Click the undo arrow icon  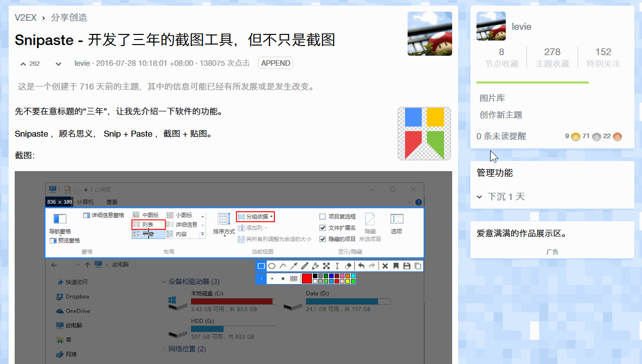tap(361, 266)
